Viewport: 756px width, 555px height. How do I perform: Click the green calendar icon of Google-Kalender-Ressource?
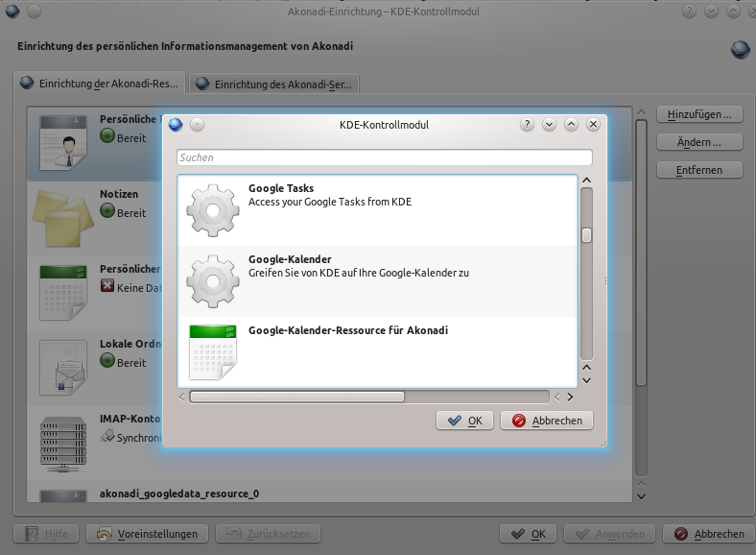click(x=213, y=352)
